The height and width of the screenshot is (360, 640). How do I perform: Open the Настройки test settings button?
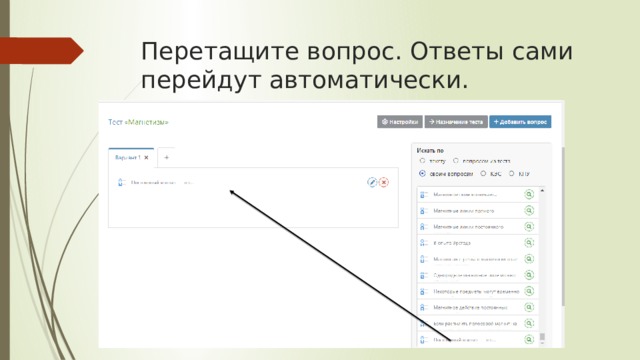click(x=400, y=122)
